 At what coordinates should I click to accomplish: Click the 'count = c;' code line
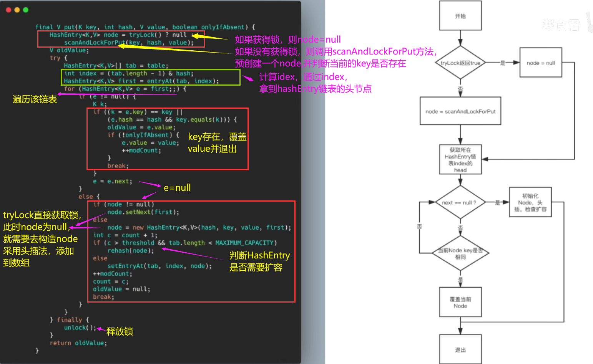(x=111, y=281)
